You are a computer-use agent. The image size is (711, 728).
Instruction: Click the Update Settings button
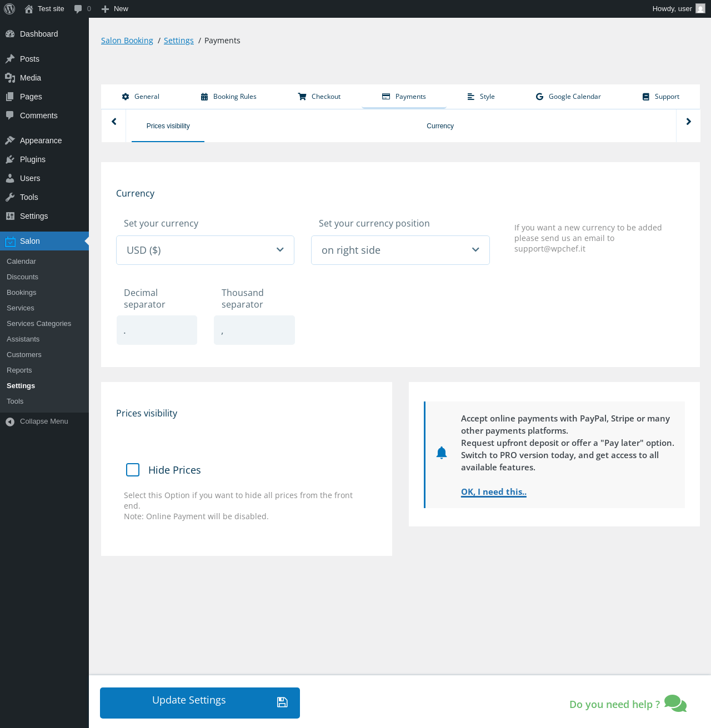click(x=200, y=703)
